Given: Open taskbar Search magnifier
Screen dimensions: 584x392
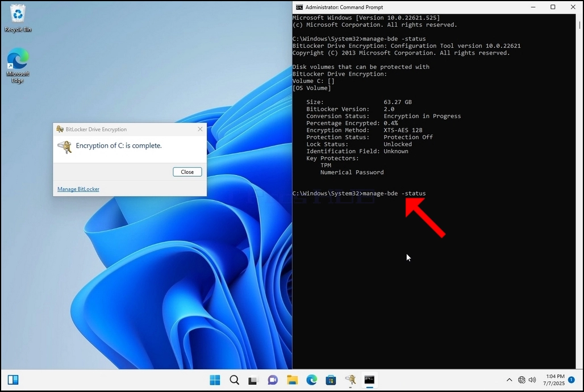Looking at the screenshot, I should 234,380.
